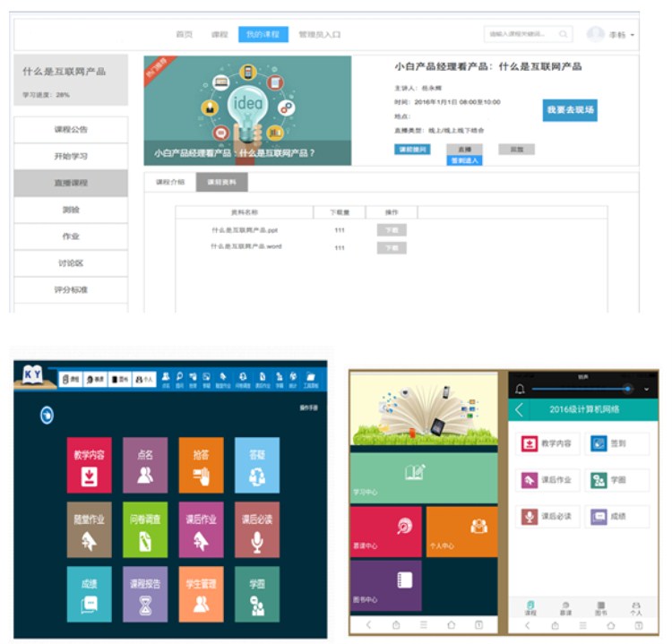The image size is (672, 644).
Task: Adjust the 铃声 ringtone volume slider
Action: click(626, 389)
